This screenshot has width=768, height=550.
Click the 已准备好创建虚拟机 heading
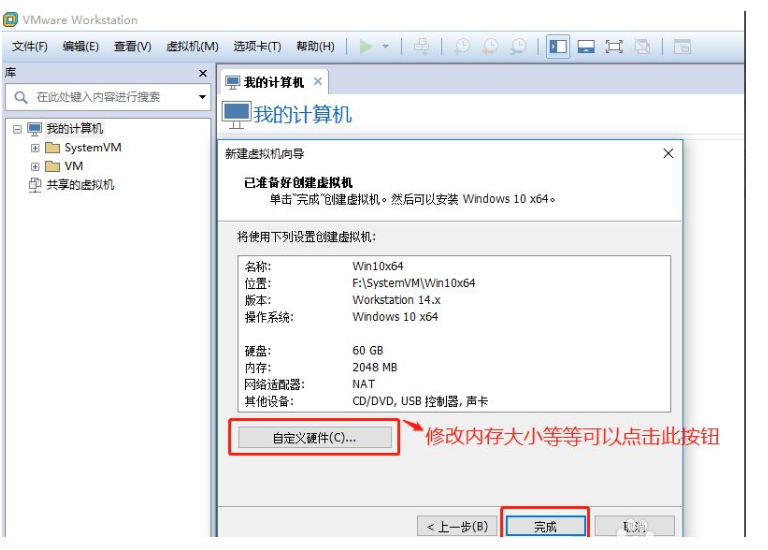coord(298,183)
